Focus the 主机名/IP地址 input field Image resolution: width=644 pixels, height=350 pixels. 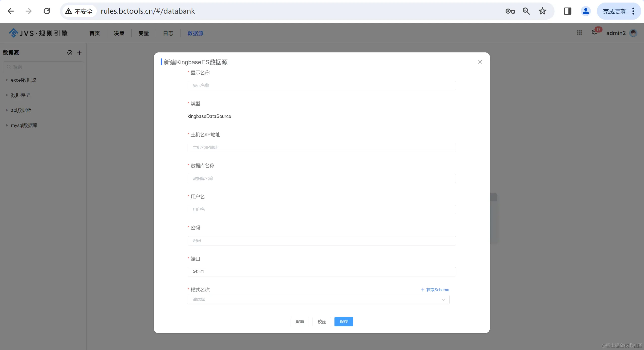(x=322, y=147)
